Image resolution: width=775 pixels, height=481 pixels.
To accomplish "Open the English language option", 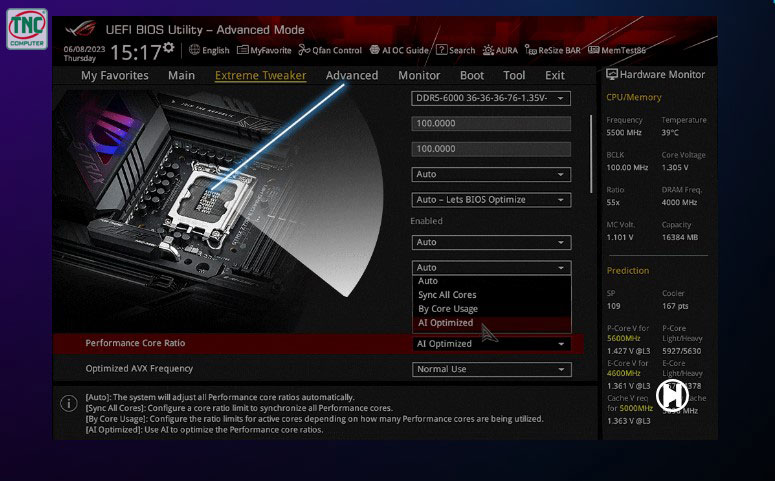I will 215,50.
